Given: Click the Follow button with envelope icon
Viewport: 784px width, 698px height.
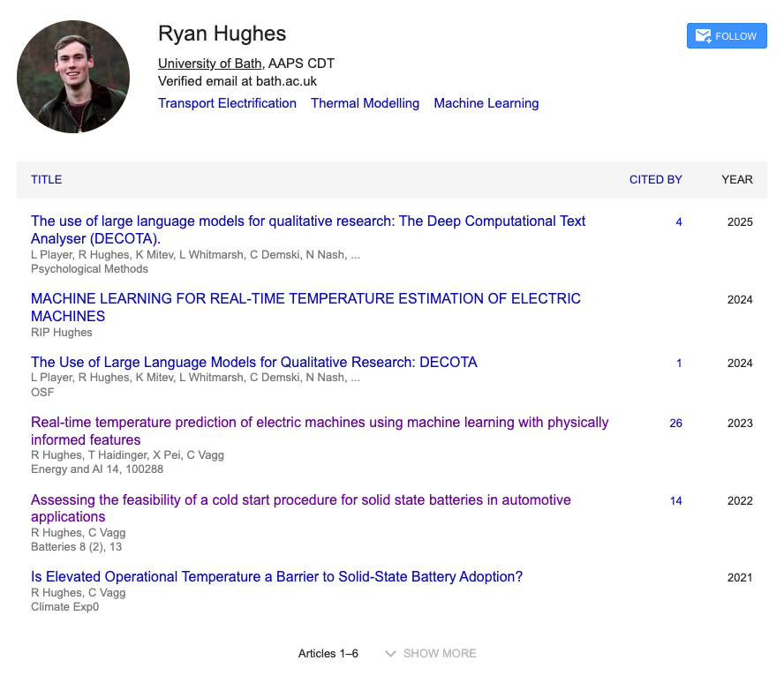Looking at the screenshot, I should tap(726, 36).
